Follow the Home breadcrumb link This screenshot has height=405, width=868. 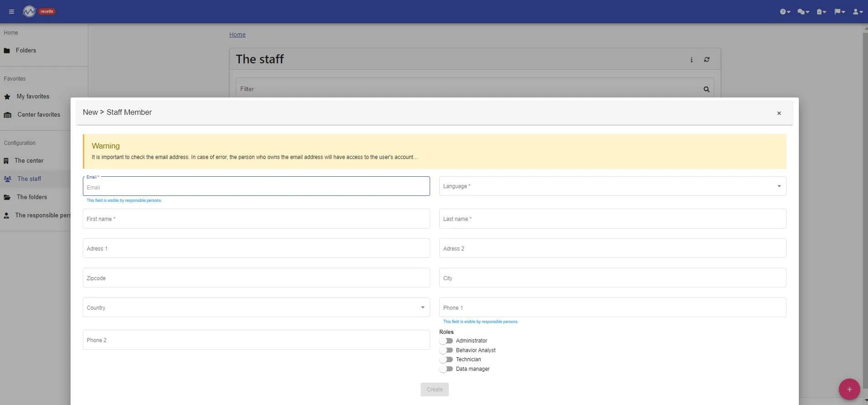pos(237,35)
